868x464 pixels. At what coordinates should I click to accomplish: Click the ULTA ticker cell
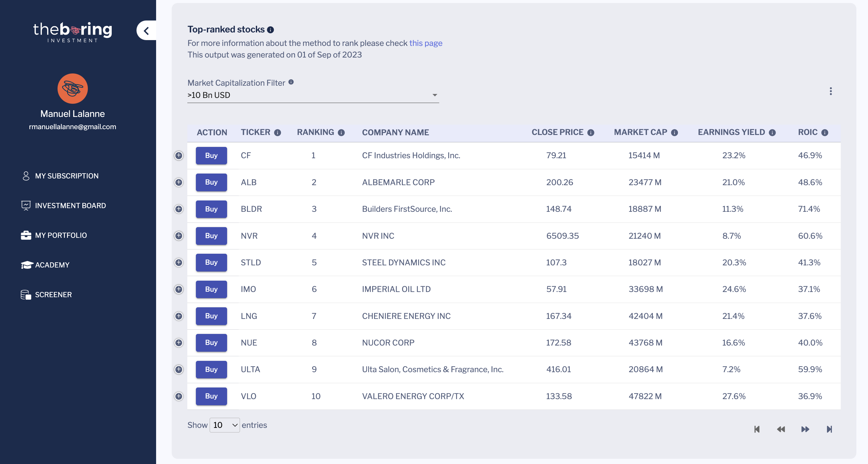[250, 369]
